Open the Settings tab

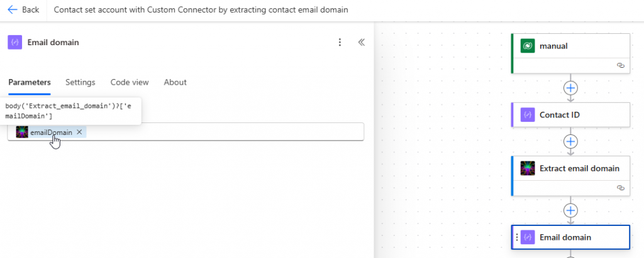point(80,82)
